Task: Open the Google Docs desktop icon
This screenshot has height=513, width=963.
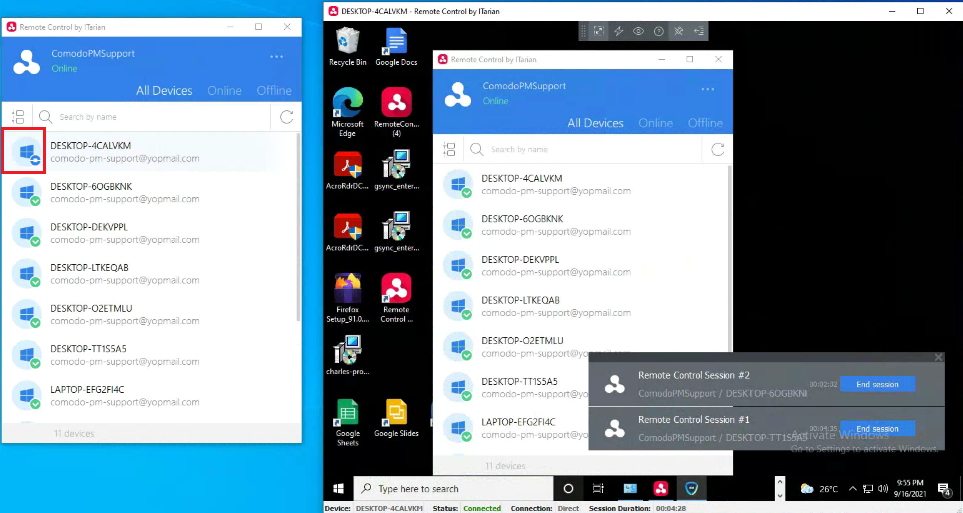Action: tap(396, 47)
